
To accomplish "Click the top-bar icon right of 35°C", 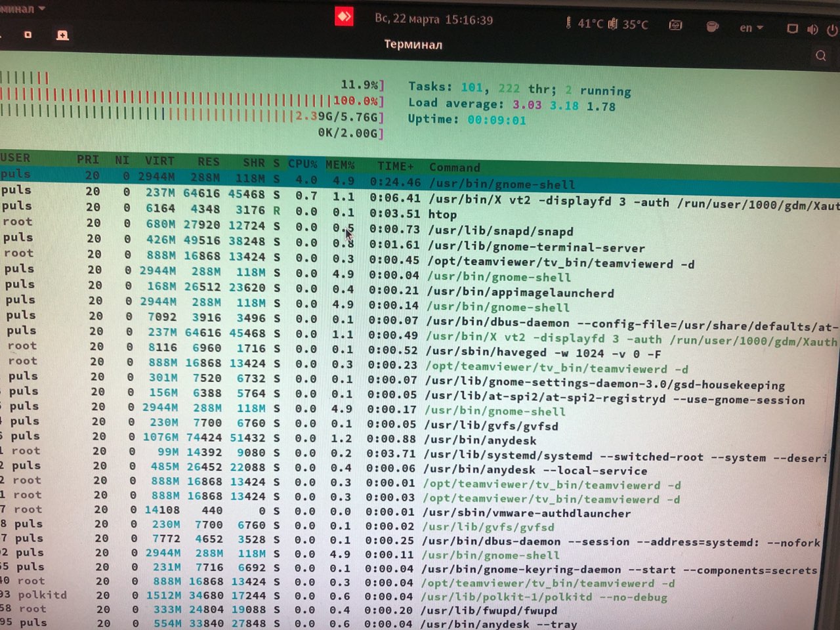I will click(x=675, y=25).
